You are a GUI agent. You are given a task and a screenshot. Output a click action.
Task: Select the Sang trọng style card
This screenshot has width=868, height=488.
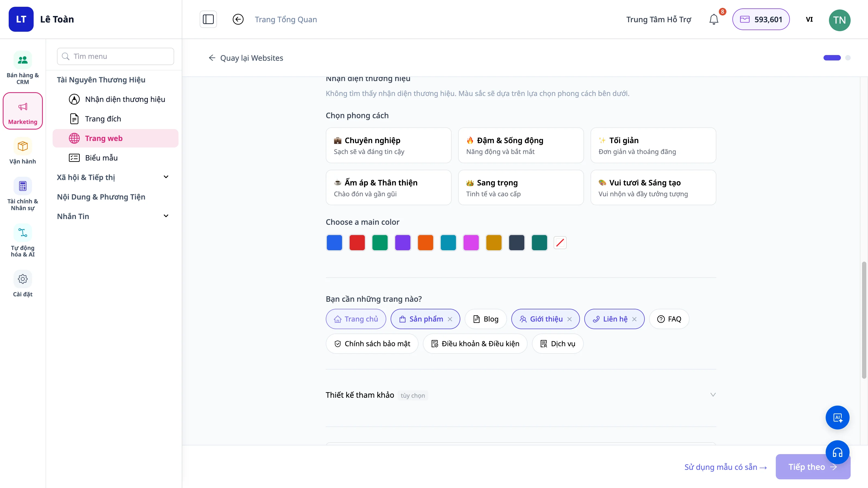pyautogui.click(x=521, y=187)
